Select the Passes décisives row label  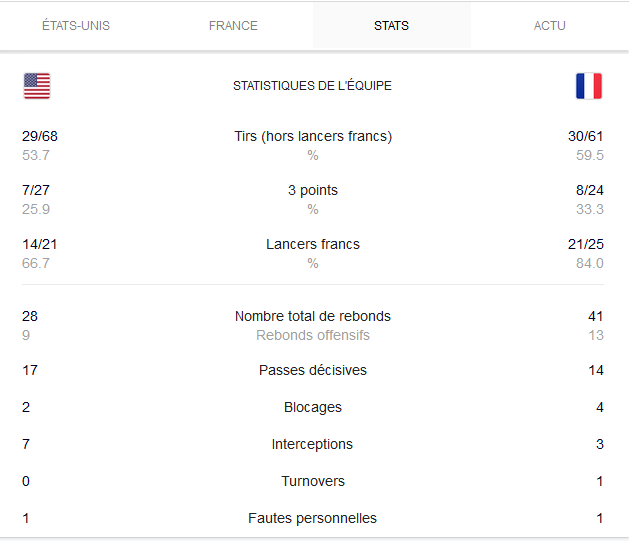point(313,370)
